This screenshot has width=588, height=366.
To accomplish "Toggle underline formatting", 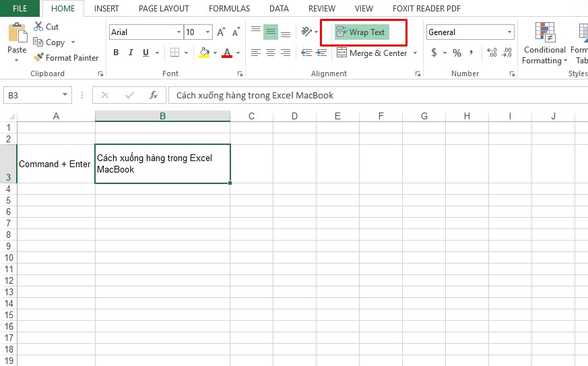I will click(146, 53).
